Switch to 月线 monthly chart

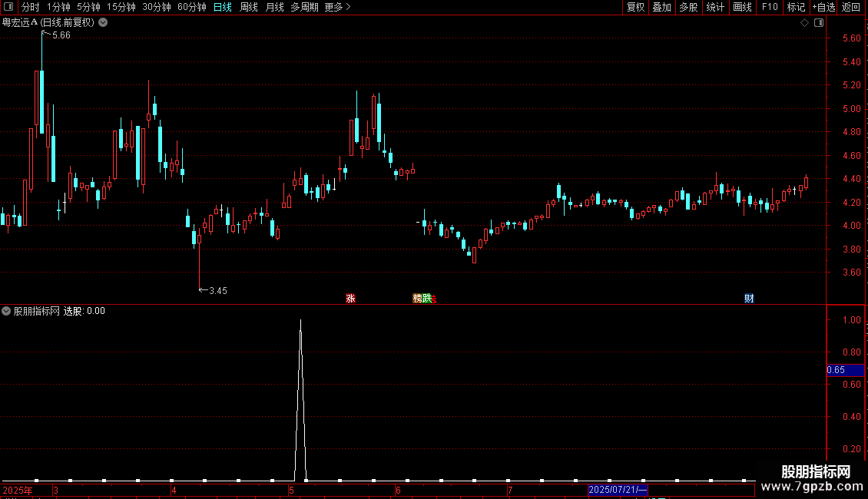tap(274, 7)
